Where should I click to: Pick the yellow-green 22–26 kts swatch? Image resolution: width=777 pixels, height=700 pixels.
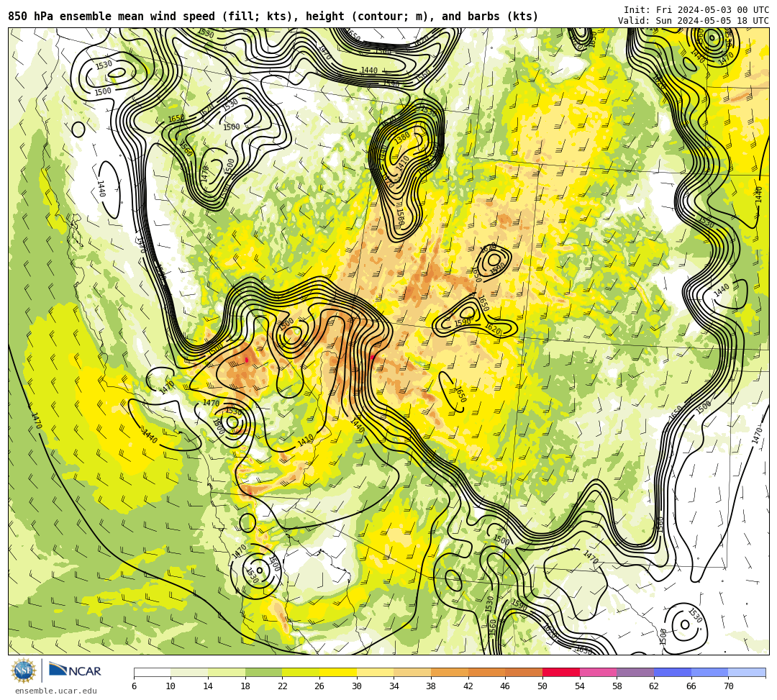301,672
